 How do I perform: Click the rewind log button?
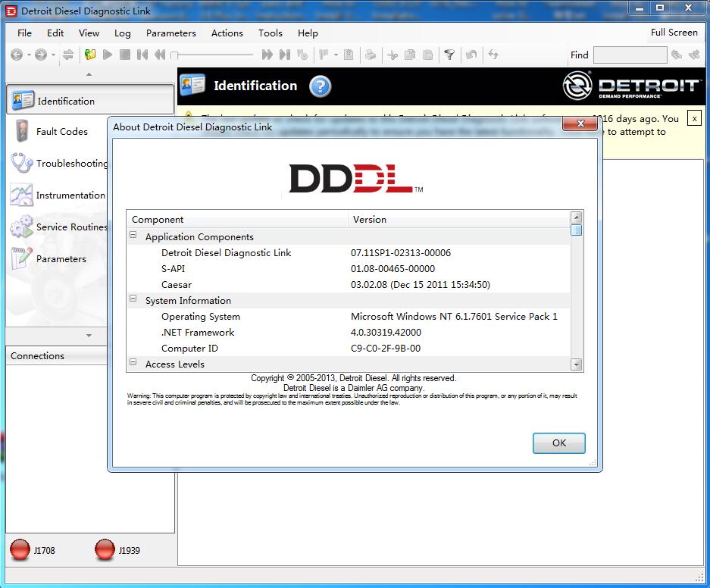click(x=159, y=55)
